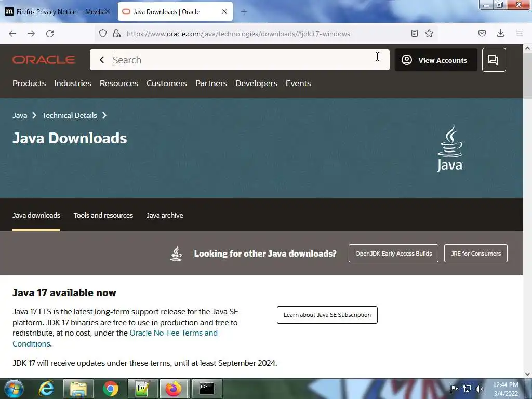Bookmark this page with the star icon

pyautogui.click(x=429, y=33)
